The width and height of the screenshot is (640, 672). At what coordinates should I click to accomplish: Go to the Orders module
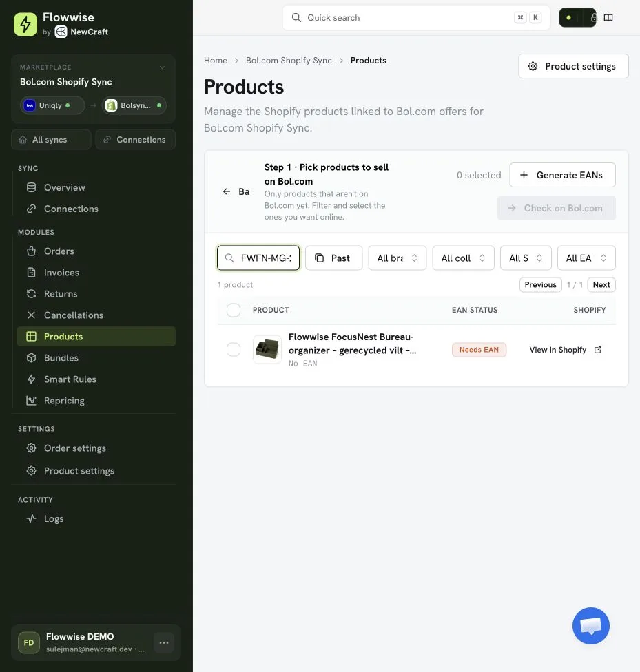coord(96,251)
